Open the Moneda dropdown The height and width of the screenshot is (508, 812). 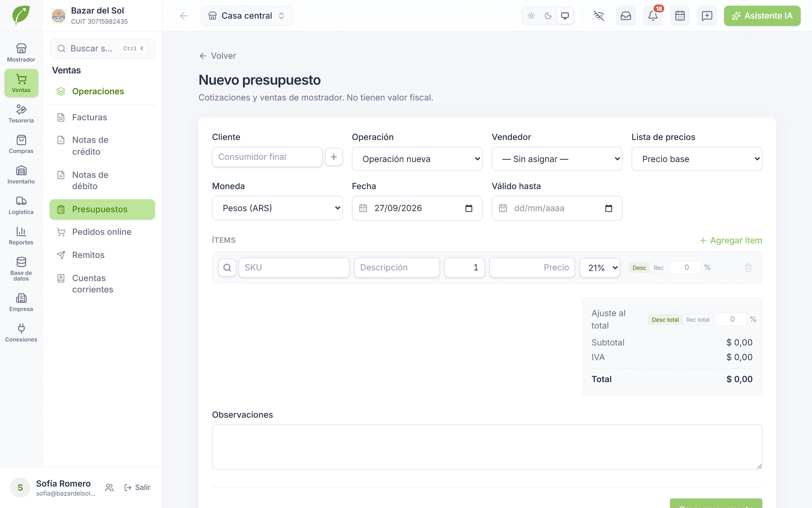coord(277,208)
